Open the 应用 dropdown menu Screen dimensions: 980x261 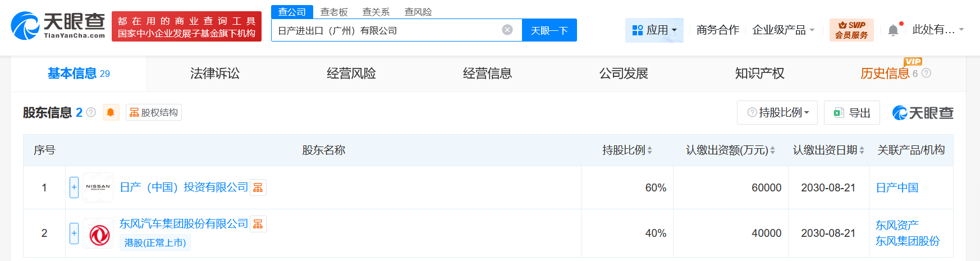click(654, 30)
